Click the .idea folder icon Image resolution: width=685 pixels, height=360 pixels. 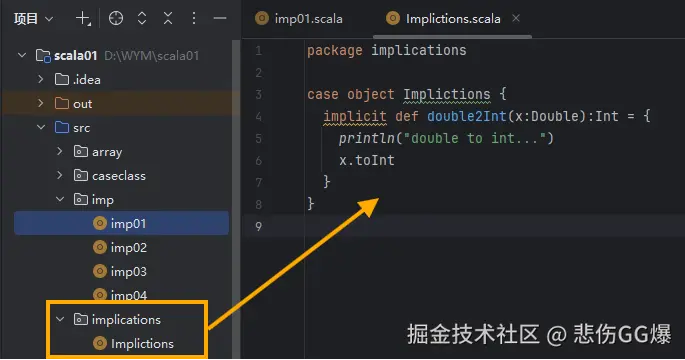pos(62,80)
